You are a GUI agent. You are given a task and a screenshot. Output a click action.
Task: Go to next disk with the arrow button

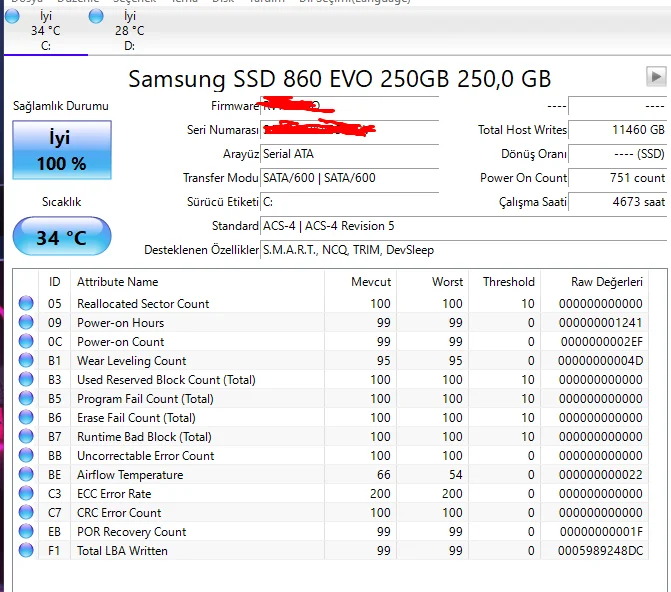(656, 77)
